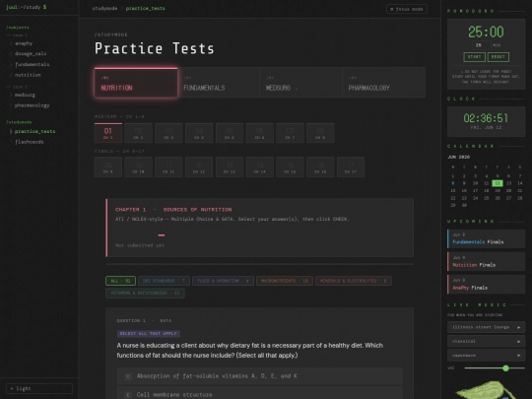Screen dimensions: 532x399
Task: Edit the Pomodoro minutes field
Action: 481,44
